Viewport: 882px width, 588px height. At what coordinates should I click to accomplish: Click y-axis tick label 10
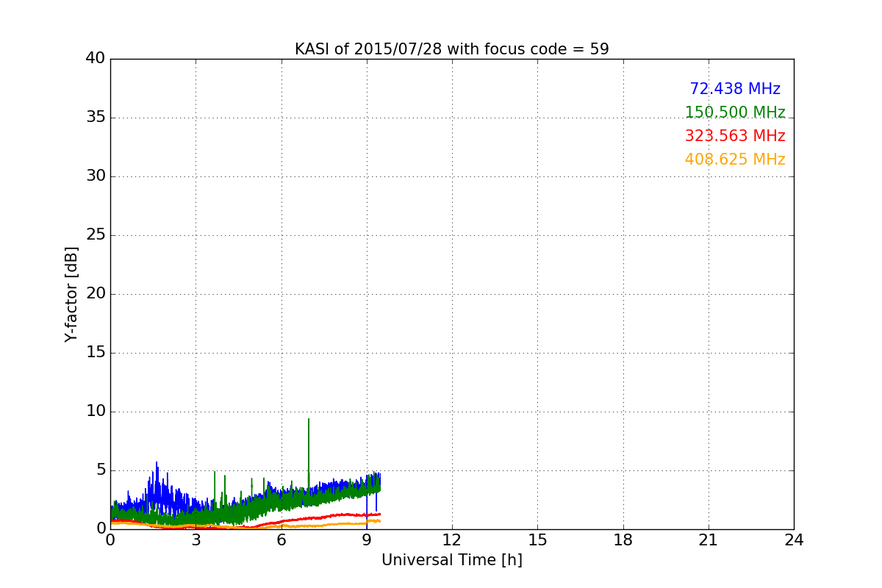click(96, 412)
